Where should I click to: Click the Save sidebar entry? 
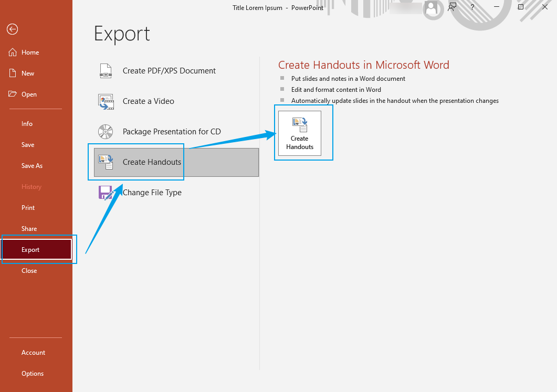(x=28, y=144)
